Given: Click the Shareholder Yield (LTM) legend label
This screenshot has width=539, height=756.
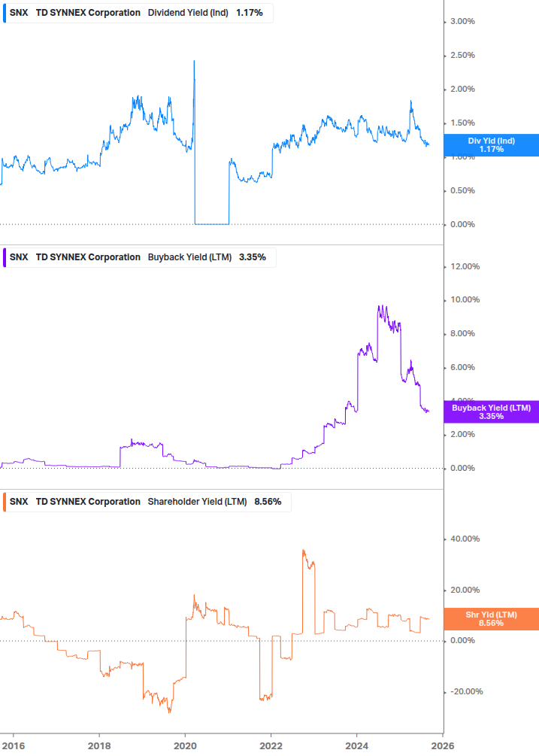Looking at the screenshot, I should pyautogui.click(x=197, y=502).
